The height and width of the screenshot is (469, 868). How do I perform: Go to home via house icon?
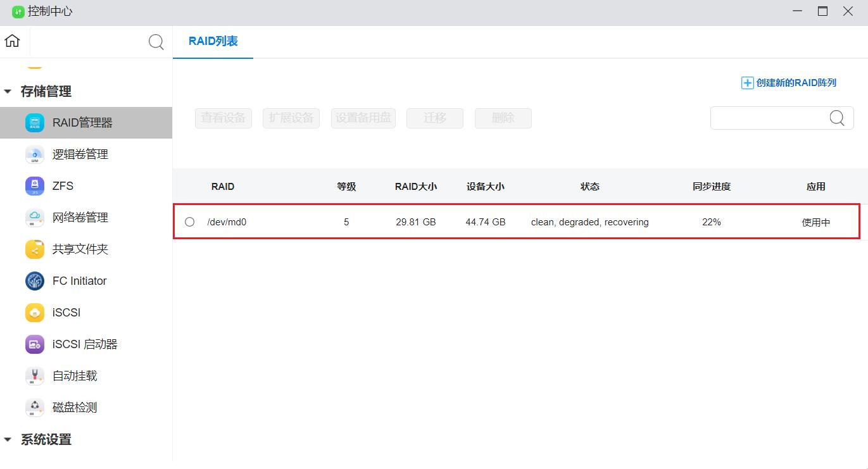pyautogui.click(x=12, y=41)
